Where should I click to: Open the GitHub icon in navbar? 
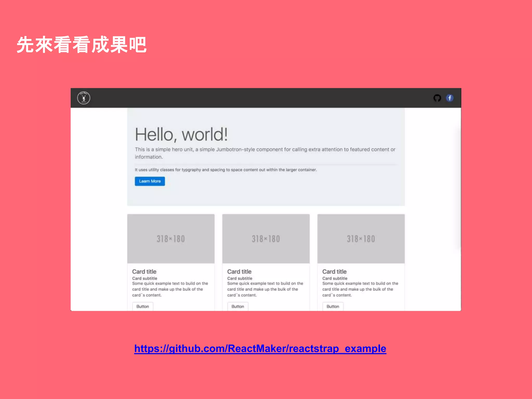[437, 98]
